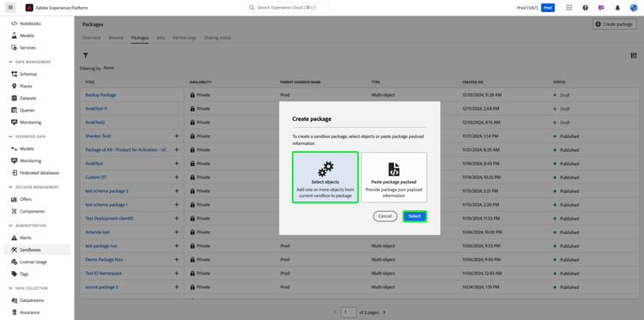Open the help question-mark icon
This screenshot has height=320, width=644.
tap(586, 8)
